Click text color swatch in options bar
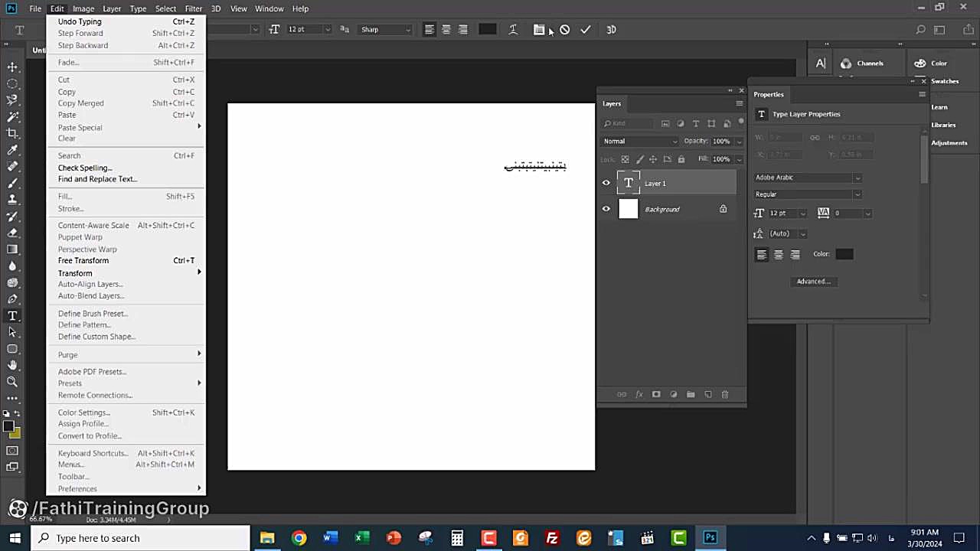Screen dimensions: 980x551 pos(487,30)
